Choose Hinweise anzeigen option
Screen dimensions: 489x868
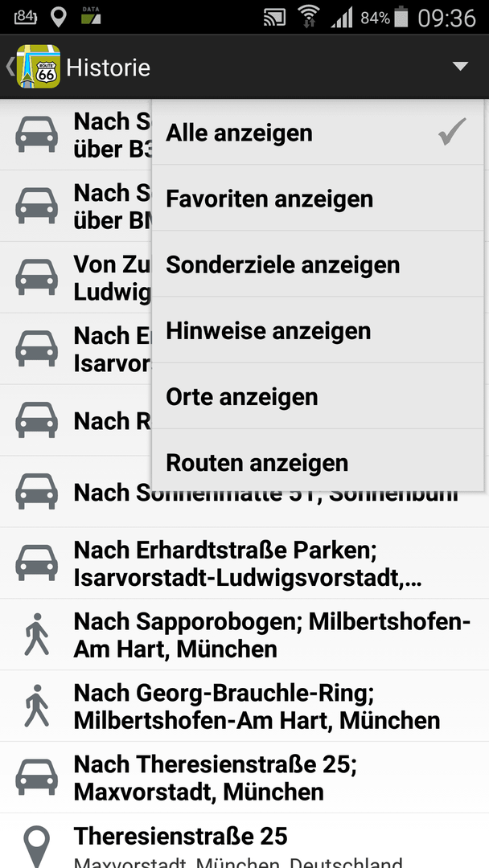[x=318, y=330]
